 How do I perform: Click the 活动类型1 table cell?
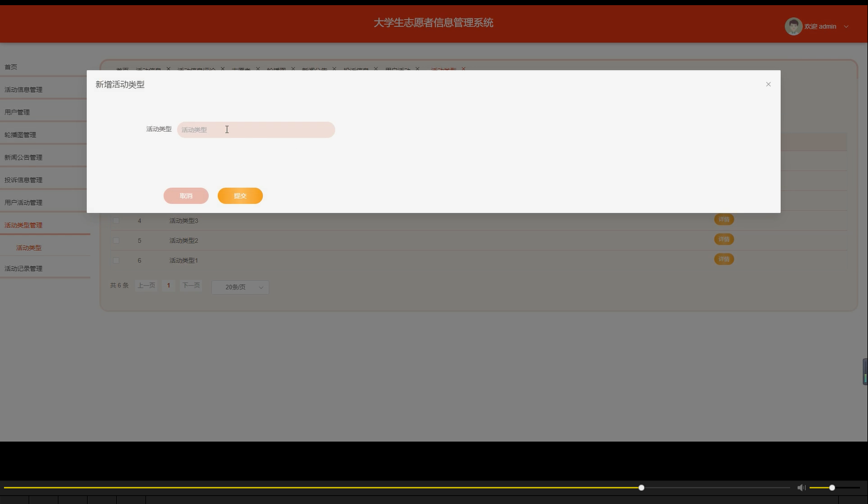[x=184, y=261]
